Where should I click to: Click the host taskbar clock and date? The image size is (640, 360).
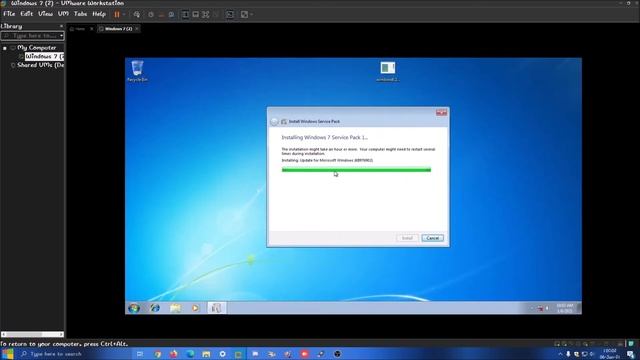tap(609, 354)
